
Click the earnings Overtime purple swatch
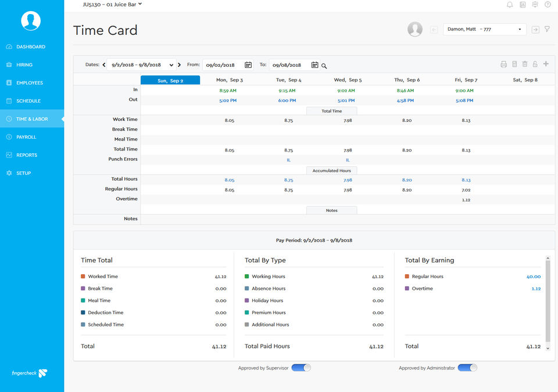tap(407, 289)
